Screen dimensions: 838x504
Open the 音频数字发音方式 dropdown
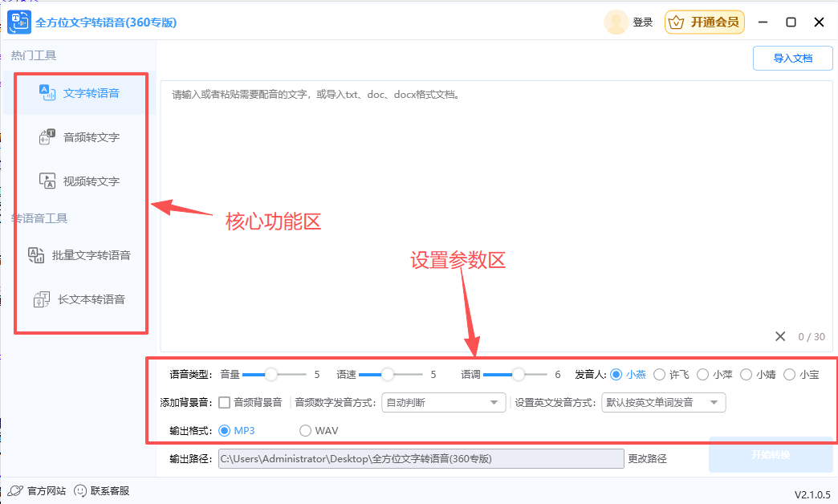pos(443,402)
